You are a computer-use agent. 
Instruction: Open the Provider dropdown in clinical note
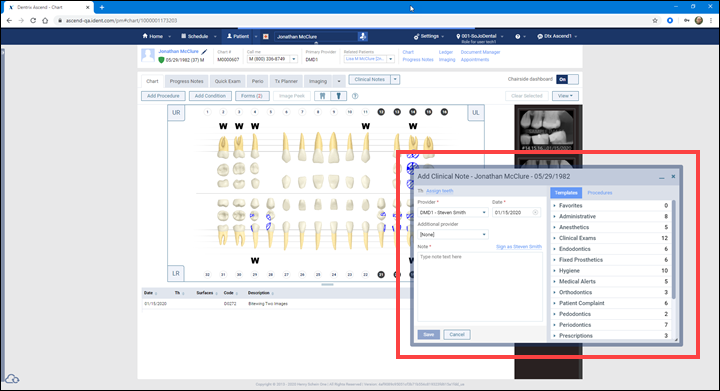click(453, 212)
